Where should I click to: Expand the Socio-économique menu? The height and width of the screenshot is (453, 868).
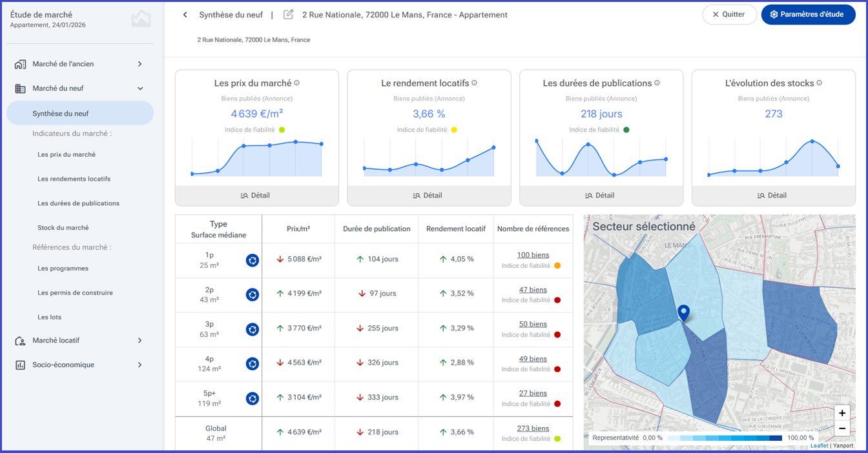pos(80,365)
